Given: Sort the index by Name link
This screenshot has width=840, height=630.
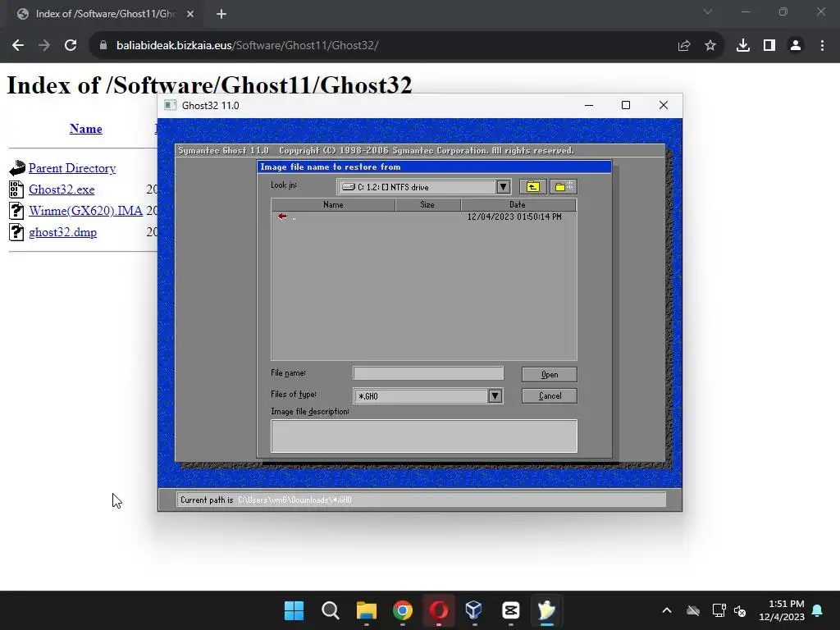Looking at the screenshot, I should 85,129.
